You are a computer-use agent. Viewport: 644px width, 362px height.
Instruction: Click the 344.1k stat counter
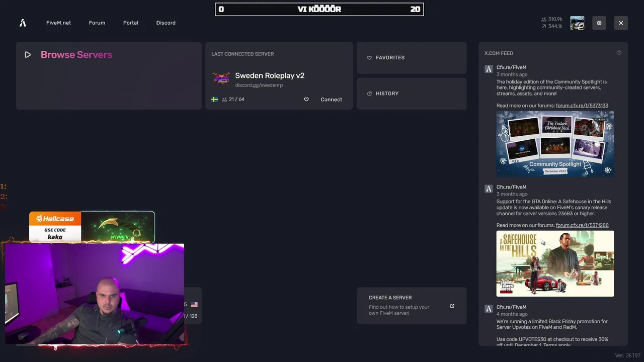click(x=552, y=26)
